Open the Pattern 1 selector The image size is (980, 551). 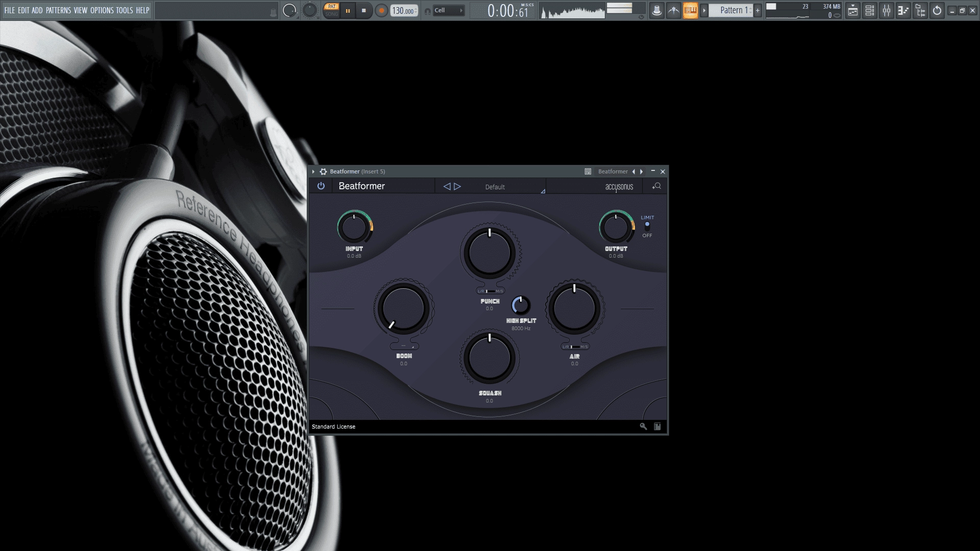(x=731, y=10)
